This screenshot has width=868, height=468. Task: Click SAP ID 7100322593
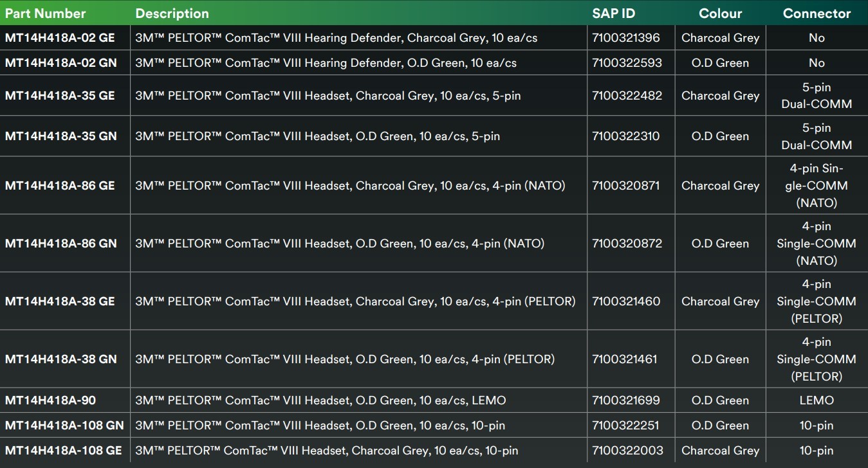(627, 63)
